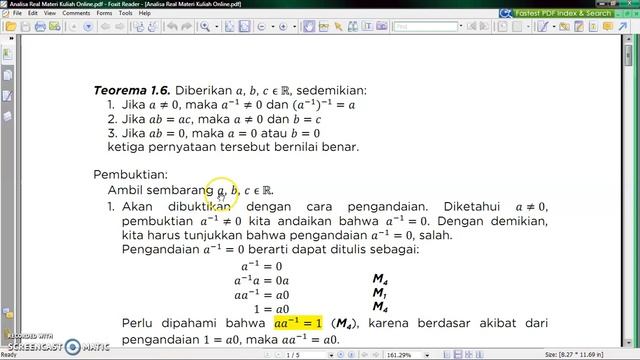Click the Print icon
This screenshot has height=360, width=640.
click(40, 27)
